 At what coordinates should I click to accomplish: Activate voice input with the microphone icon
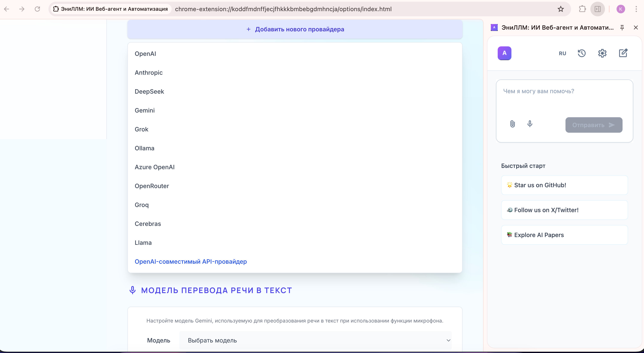tap(530, 124)
